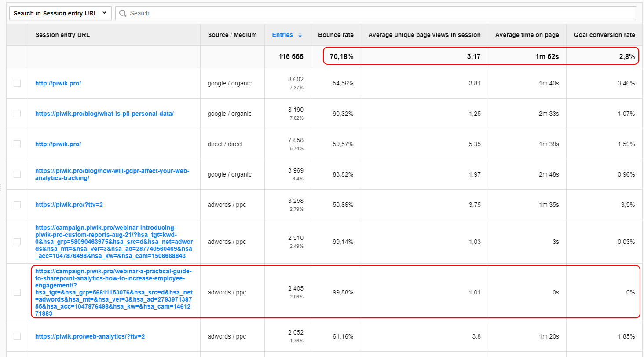Image resolution: width=644 pixels, height=357 pixels.
Task: Toggle checkbox for the gdpr blog row
Action: point(17,174)
